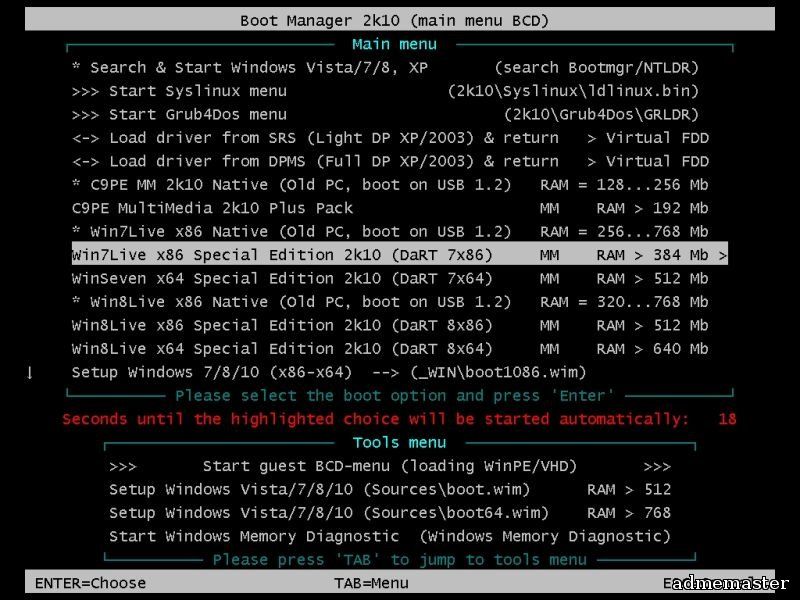The width and height of the screenshot is (800, 600).
Task: Click the 'Boot Manager 2k10 (main menu BCD)' title
Action: coord(394,21)
